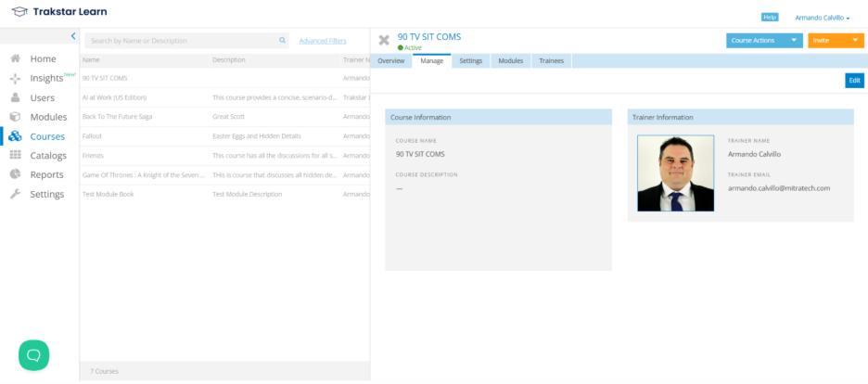The image size is (868, 384).
Task: Click the Catalogs grid icon
Action: point(16,156)
